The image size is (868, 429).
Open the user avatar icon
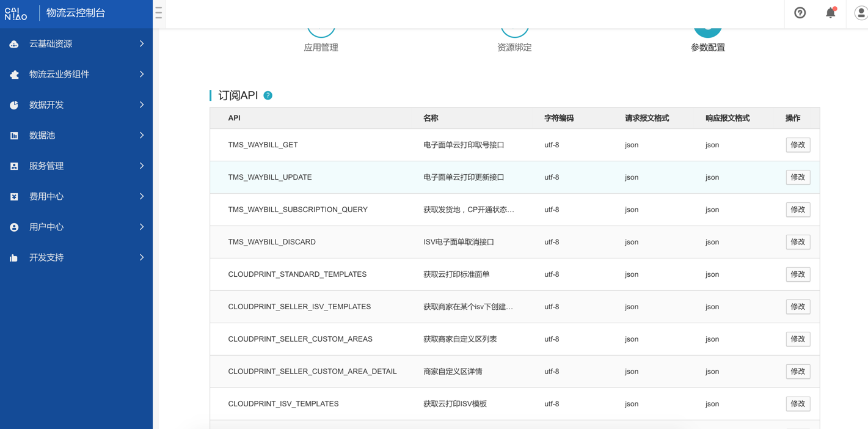point(861,13)
